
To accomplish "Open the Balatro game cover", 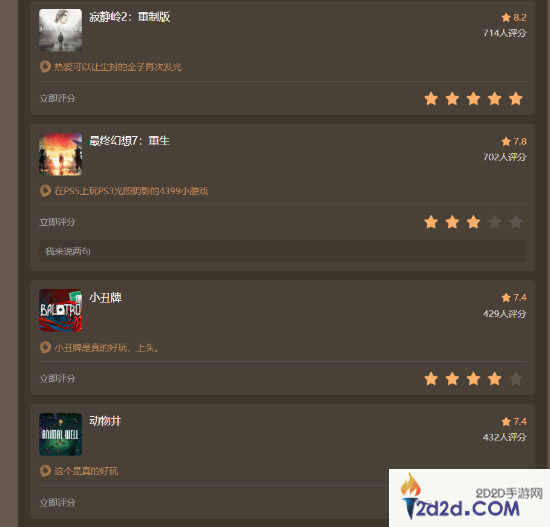I will [x=60, y=310].
